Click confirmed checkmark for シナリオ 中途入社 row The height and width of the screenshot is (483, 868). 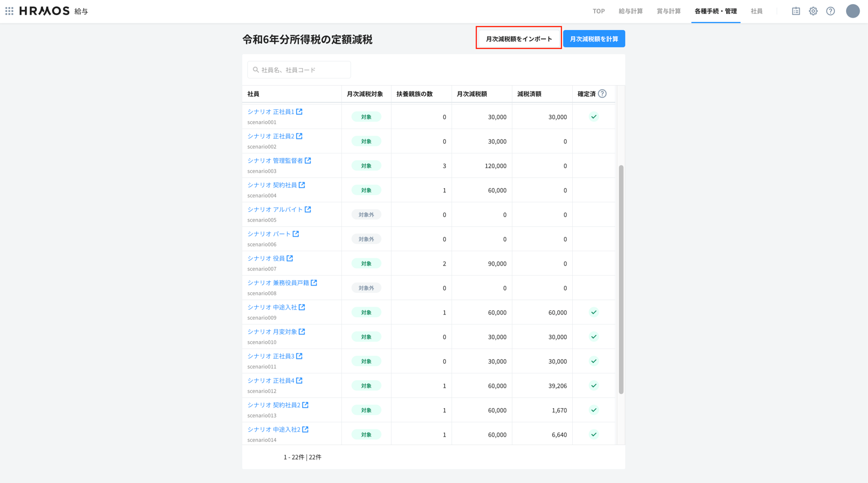pos(594,312)
